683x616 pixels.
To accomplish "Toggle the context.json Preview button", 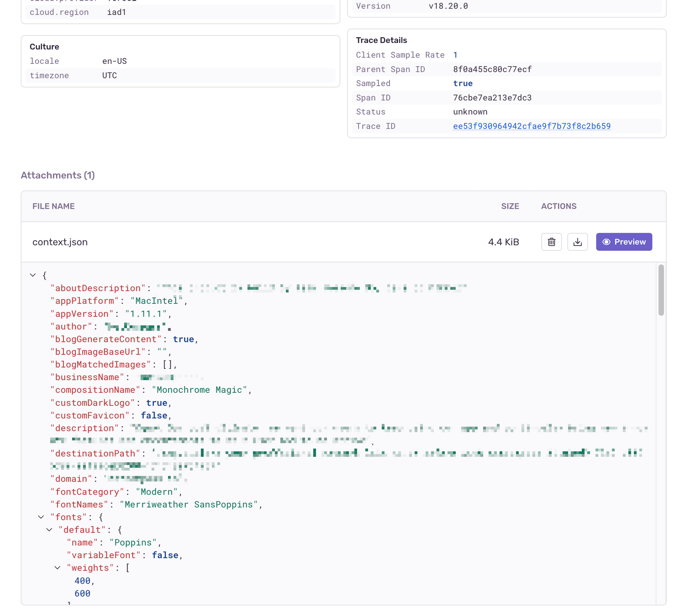I will pyautogui.click(x=624, y=242).
